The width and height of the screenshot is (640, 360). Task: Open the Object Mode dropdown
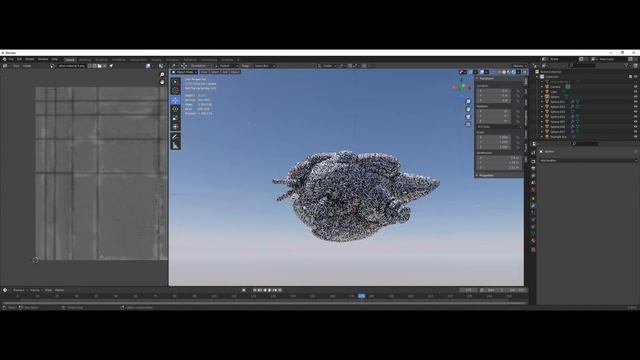pyautogui.click(x=184, y=72)
